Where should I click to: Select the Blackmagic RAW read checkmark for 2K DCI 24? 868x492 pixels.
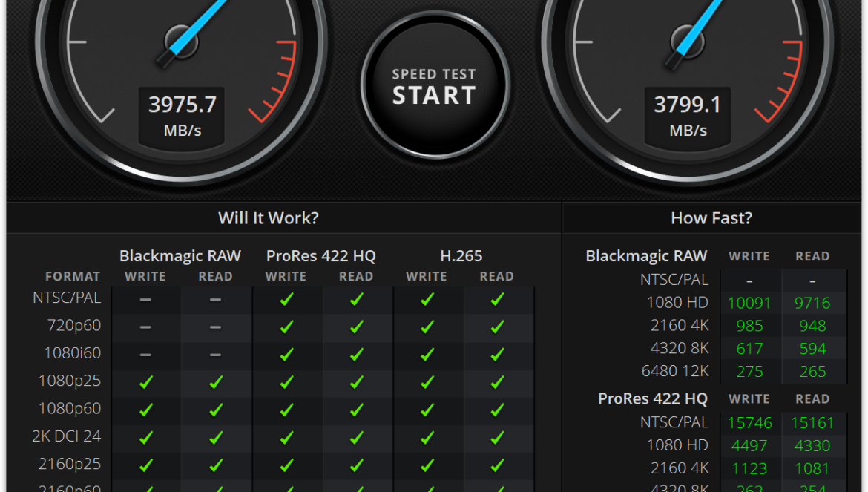tap(216, 438)
